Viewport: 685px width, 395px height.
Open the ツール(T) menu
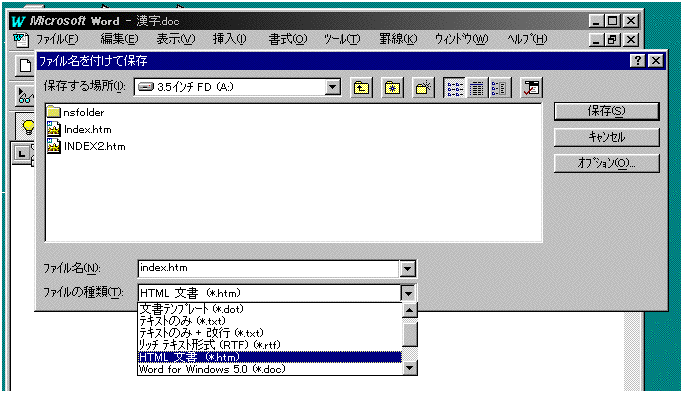[x=342, y=39]
